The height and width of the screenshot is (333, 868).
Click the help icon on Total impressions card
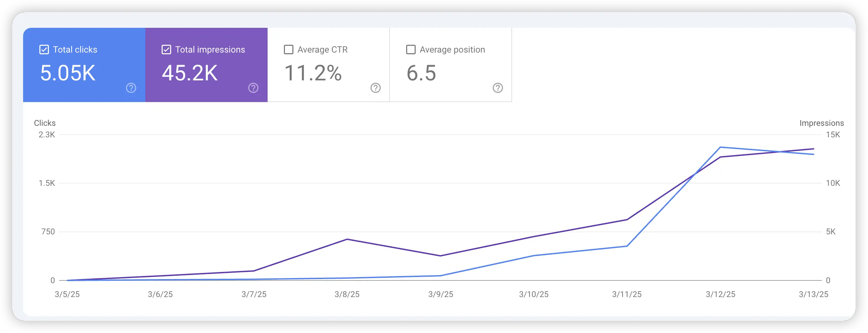(x=253, y=88)
